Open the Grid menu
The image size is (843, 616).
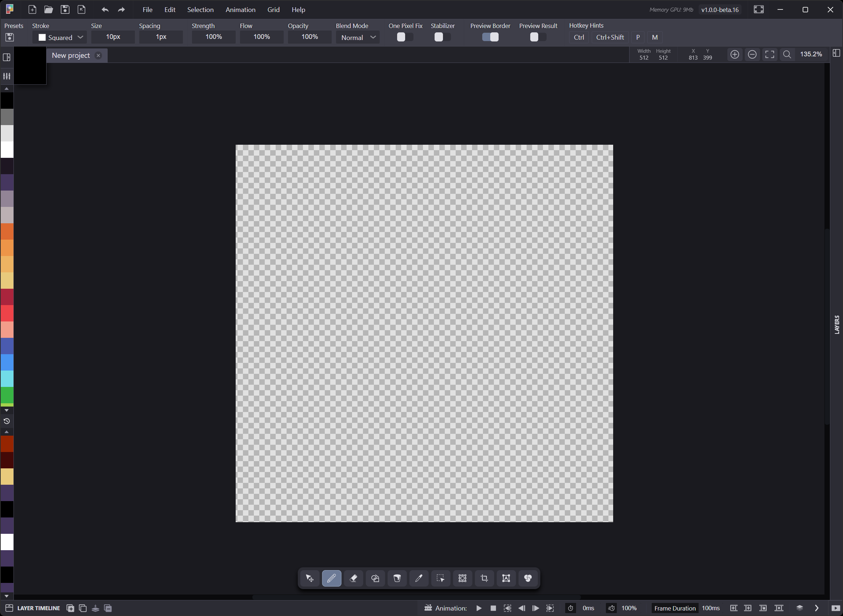pos(273,10)
